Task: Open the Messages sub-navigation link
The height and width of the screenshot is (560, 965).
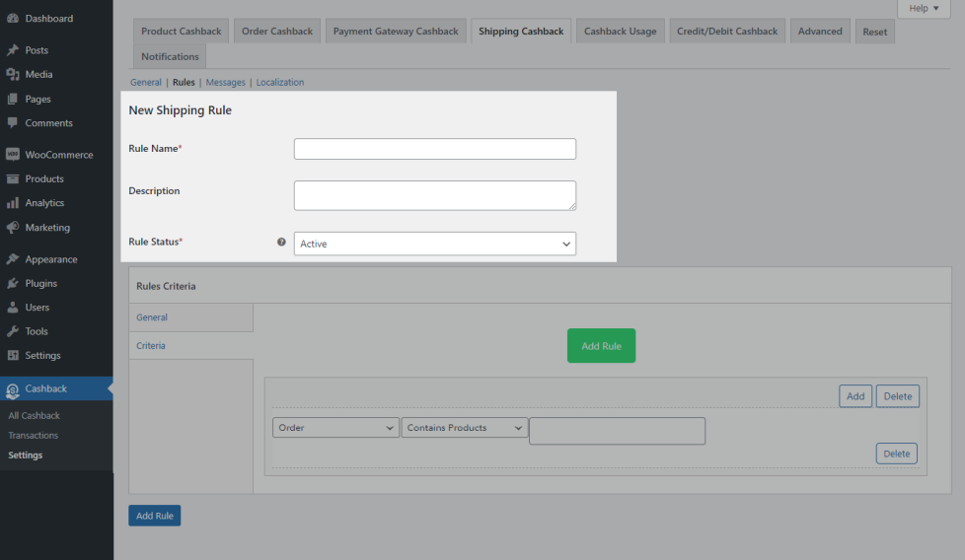Action: [x=225, y=83]
